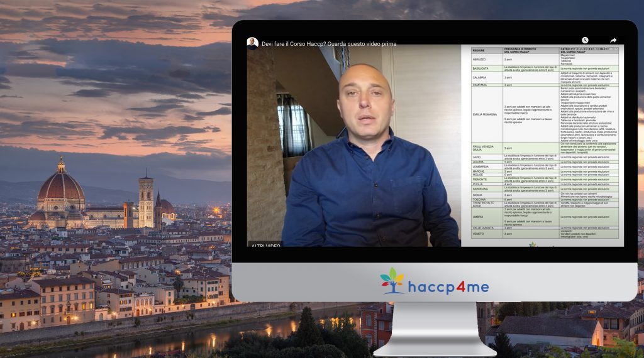Select the SARDEGNA row in the table

[480, 188]
